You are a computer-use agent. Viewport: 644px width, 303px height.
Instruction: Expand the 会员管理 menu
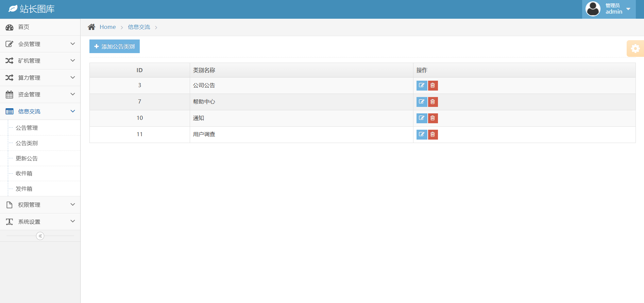pos(40,44)
